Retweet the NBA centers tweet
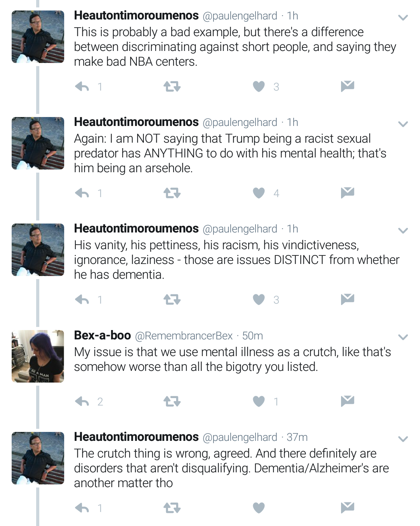Viewport: 420px width, 526px height. click(x=172, y=86)
